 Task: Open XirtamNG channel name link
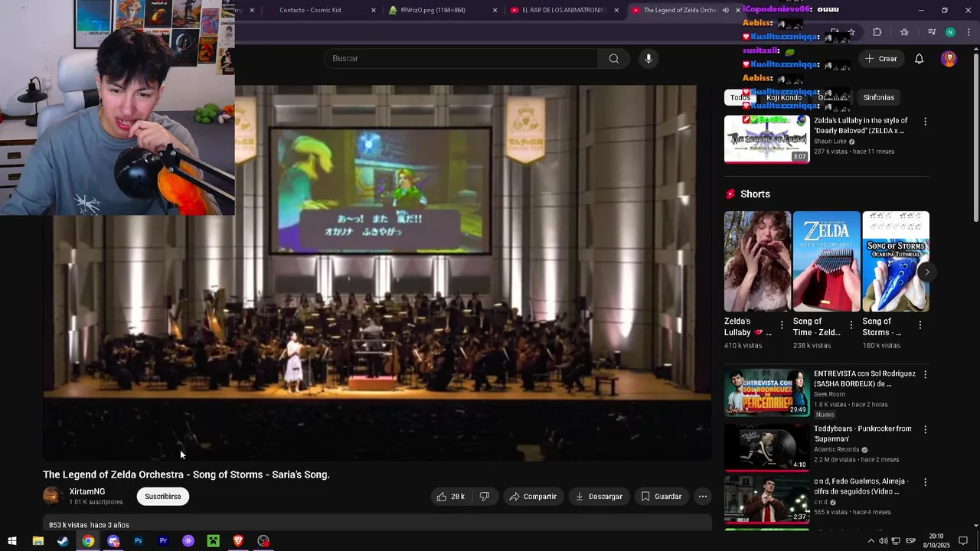point(87,492)
